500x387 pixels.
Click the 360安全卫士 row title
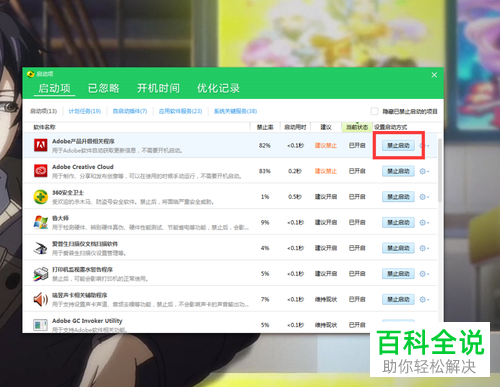point(68,193)
